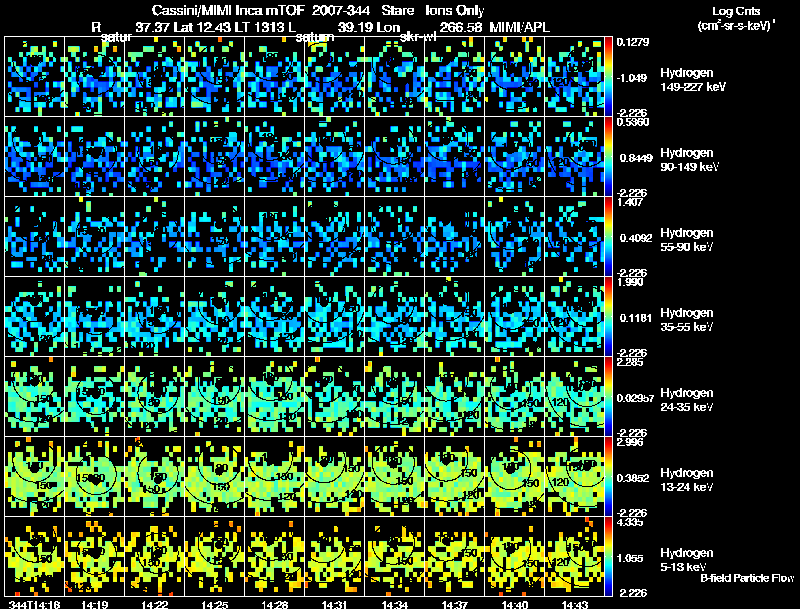
Task: Click the "skr-wl" marker label
Action: [x=418, y=37]
